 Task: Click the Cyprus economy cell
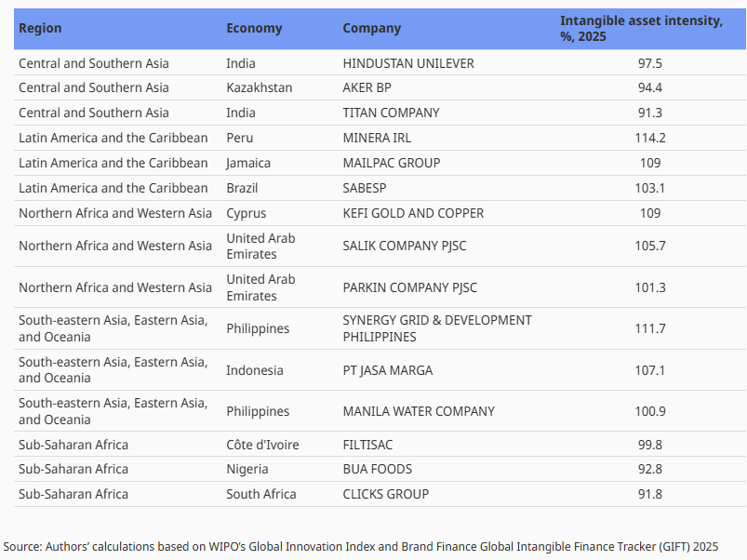click(246, 213)
